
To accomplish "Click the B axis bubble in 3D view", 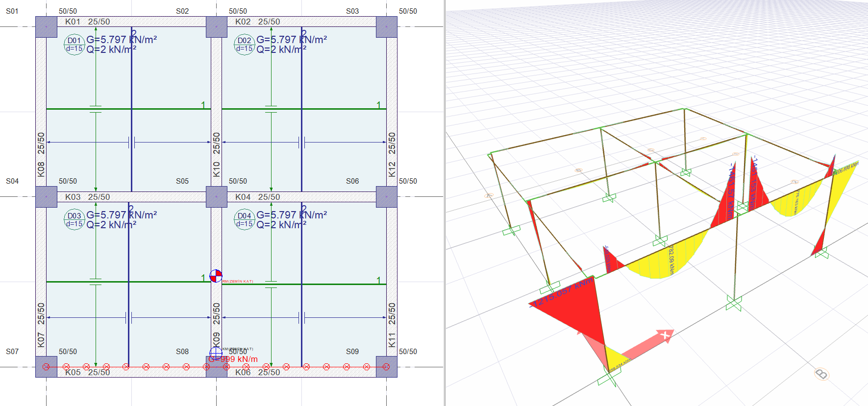I will click(x=821, y=375).
